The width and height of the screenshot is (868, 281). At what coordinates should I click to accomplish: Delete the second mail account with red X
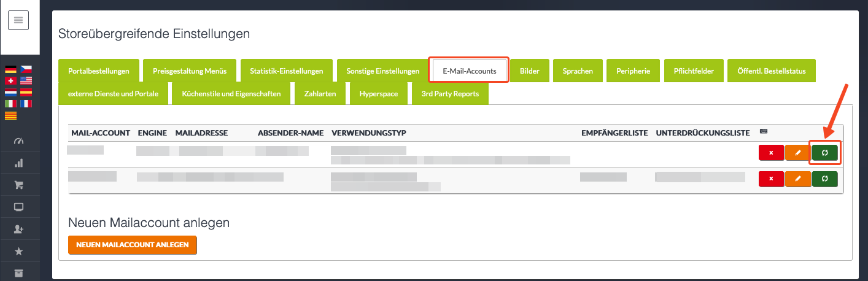tap(771, 179)
